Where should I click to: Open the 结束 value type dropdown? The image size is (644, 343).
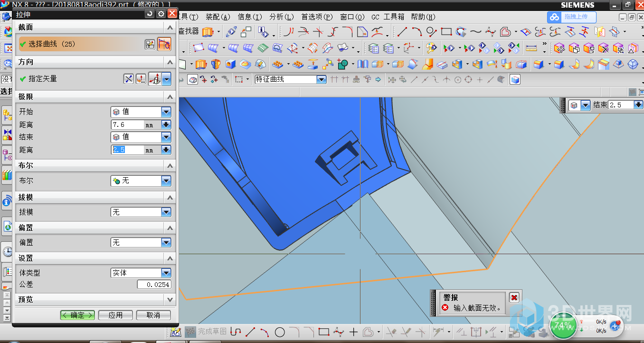pos(141,137)
